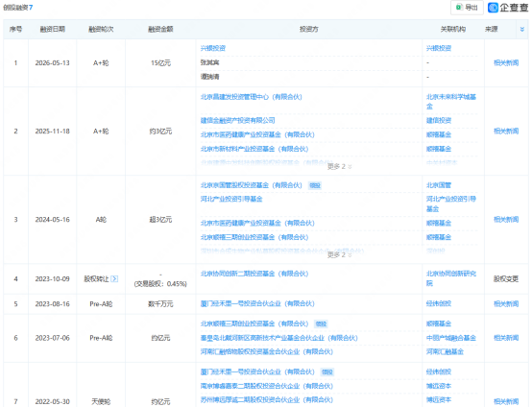This screenshot has height=407, width=532.
Task: Click the 2026-05-13 date cell
Action: coord(52,63)
